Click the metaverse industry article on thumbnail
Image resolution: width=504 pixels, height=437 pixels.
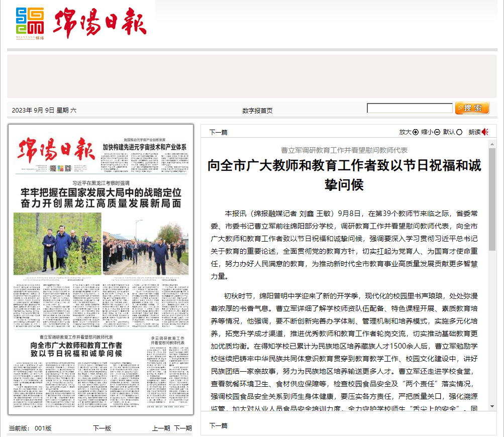coord(145,147)
